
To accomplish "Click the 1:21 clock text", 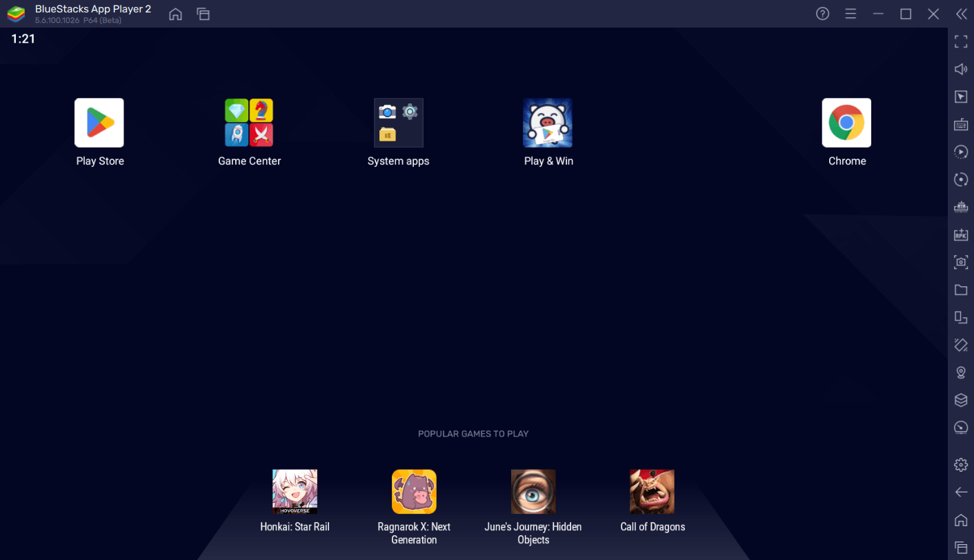I will tap(23, 39).
